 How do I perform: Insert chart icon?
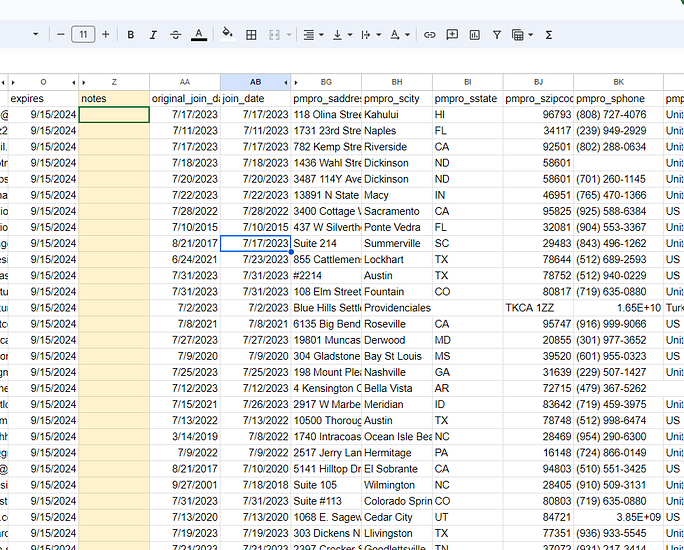[x=475, y=35]
